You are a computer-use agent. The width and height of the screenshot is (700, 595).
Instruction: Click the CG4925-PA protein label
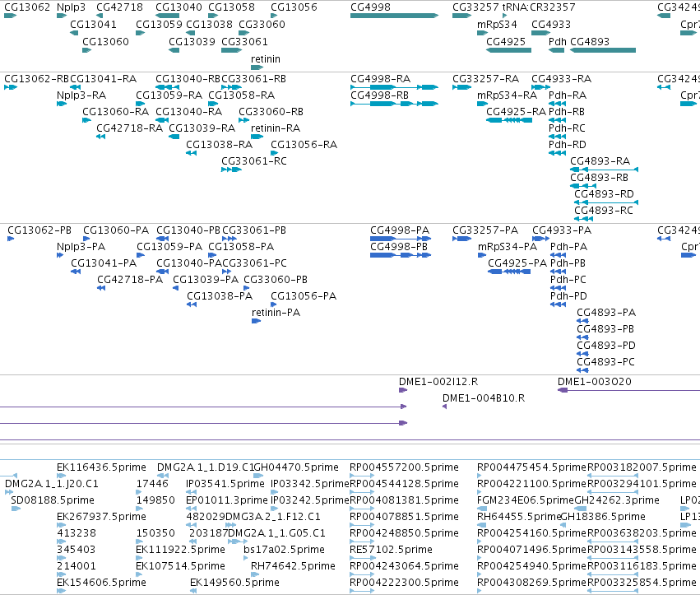tap(517, 263)
